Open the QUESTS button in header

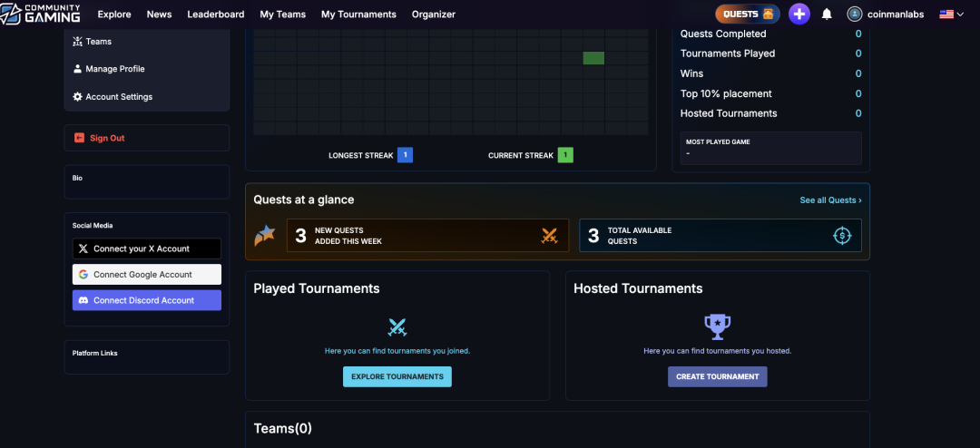748,14
